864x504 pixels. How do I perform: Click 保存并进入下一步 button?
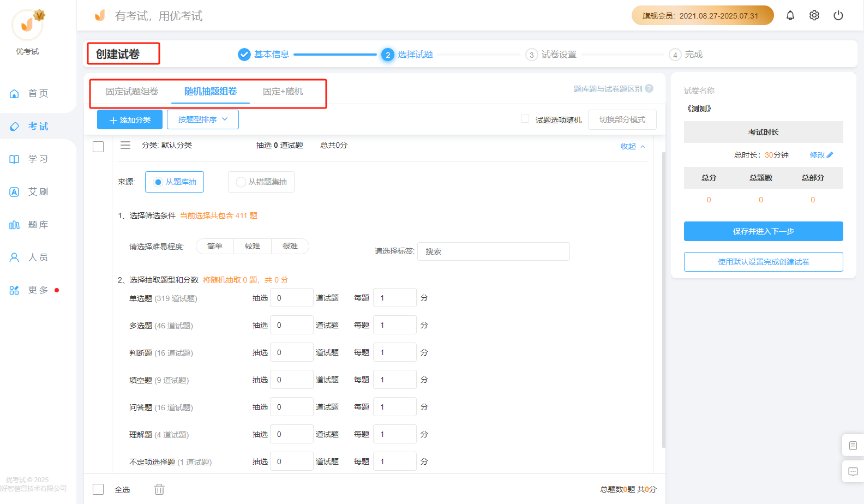pos(764,231)
